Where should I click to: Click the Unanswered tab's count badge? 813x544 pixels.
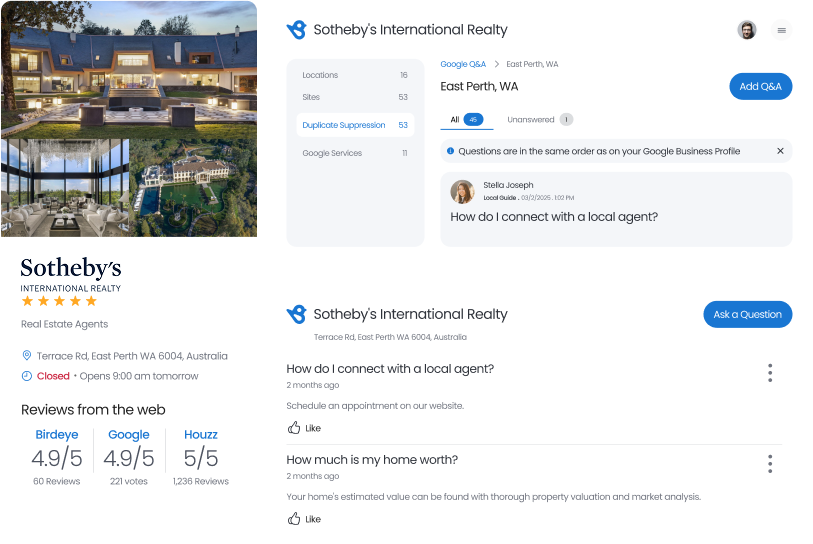(x=566, y=120)
